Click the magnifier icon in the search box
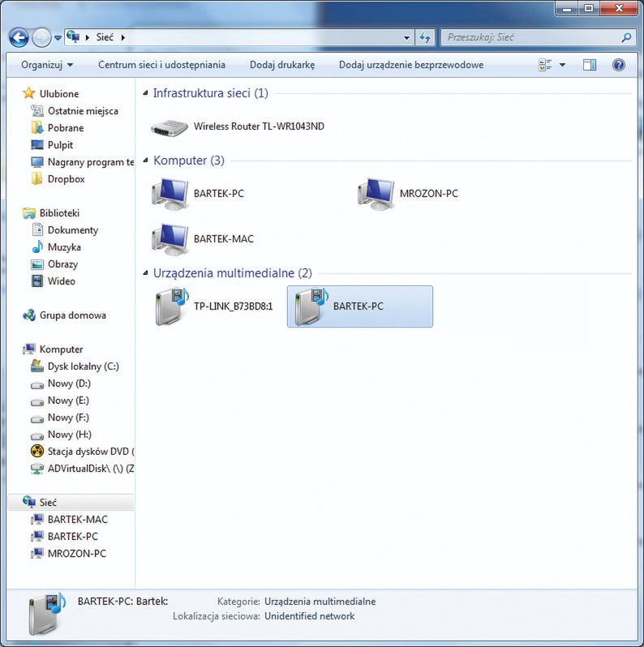The image size is (644, 647). 626,37
